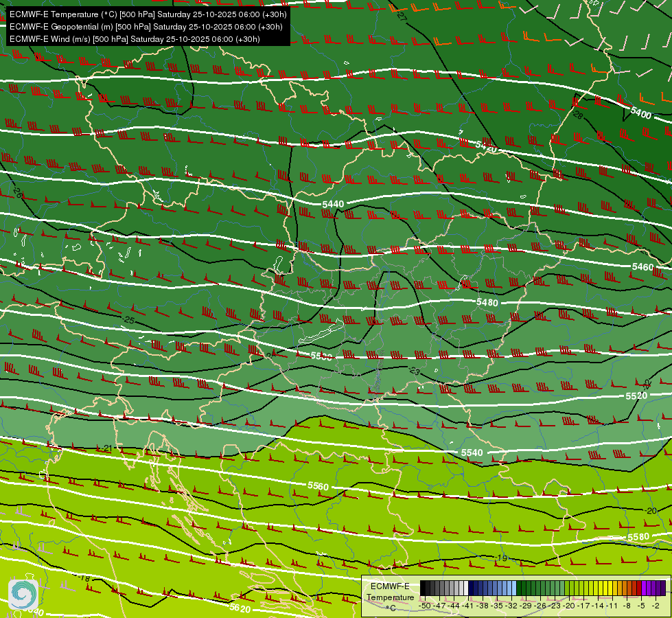Screen dimensions: 672x618
Task: Click the -32 value on the legend scale
Action: [x=511, y=606]
